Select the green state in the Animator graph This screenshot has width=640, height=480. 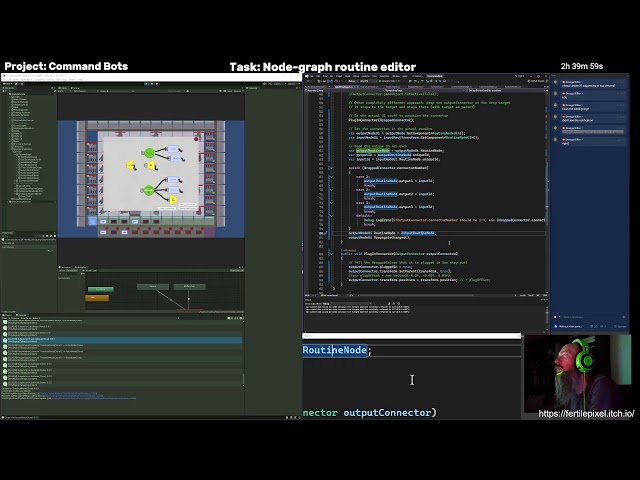[101, 289]
